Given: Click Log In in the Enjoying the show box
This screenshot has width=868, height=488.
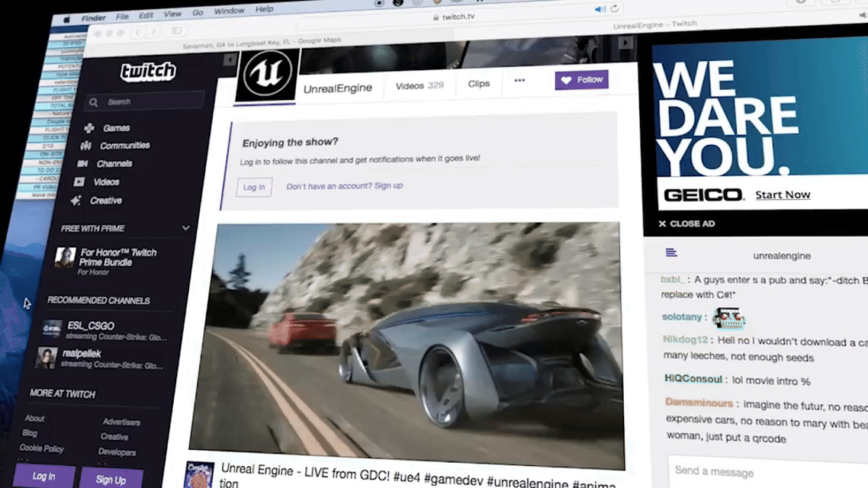Looking at the screenshot, I should click(x=254, y=187).
